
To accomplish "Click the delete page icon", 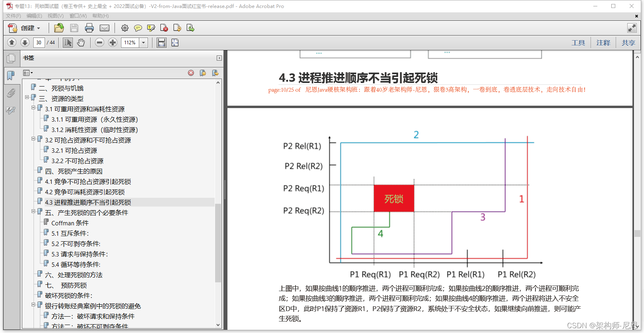I will coord(164,28).
